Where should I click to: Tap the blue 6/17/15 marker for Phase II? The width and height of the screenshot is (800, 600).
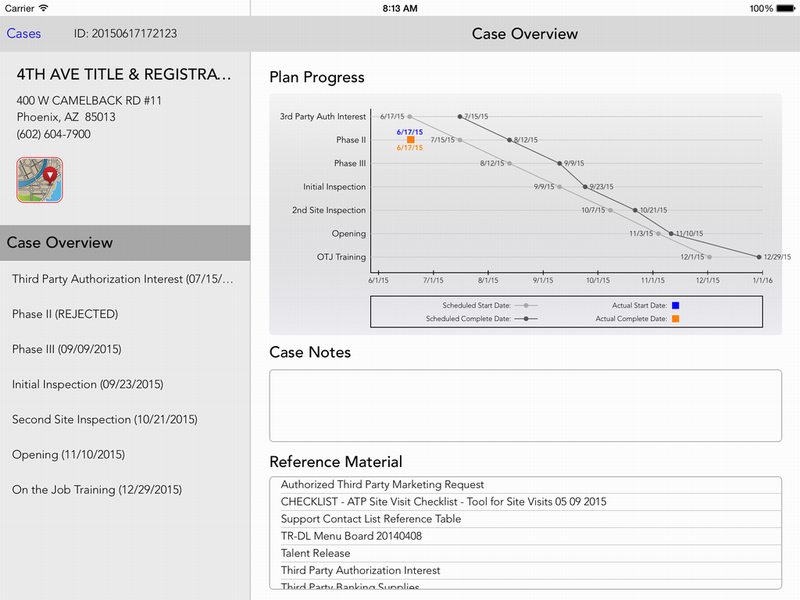coord(409,131)
